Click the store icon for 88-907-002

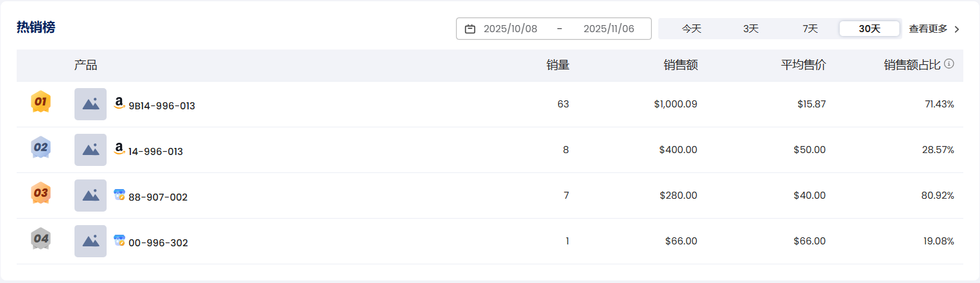pos(119,194)
